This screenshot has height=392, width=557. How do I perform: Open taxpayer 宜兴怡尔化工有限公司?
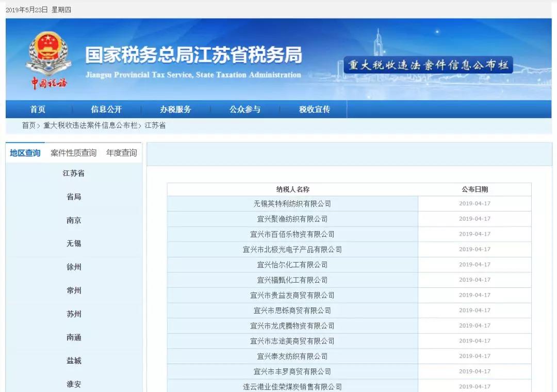(292, 265)
